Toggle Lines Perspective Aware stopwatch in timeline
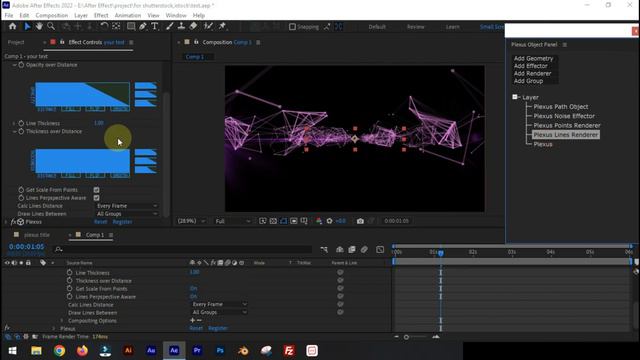This screenshot has height=360, width=640. coord(69,296)
